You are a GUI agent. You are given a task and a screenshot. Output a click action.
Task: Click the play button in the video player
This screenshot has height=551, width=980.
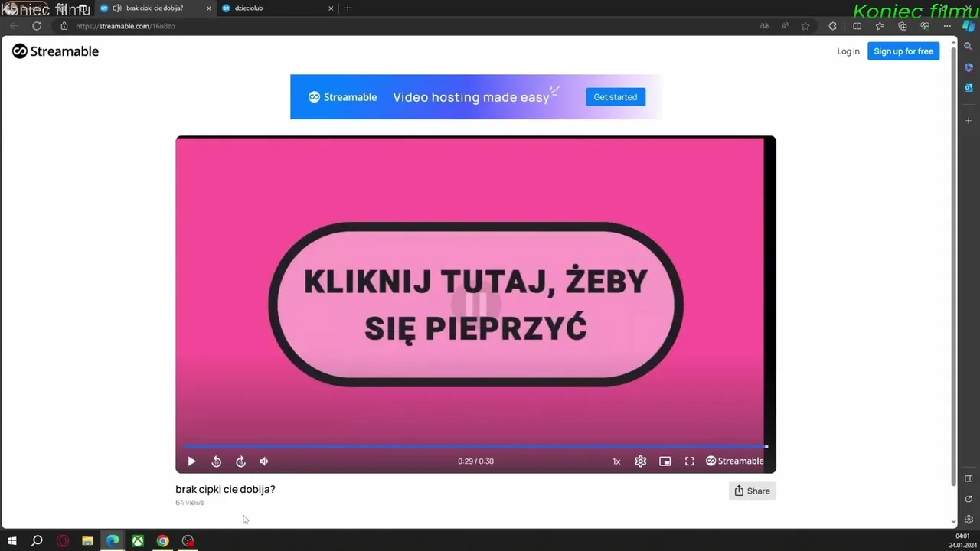point(191,461)
